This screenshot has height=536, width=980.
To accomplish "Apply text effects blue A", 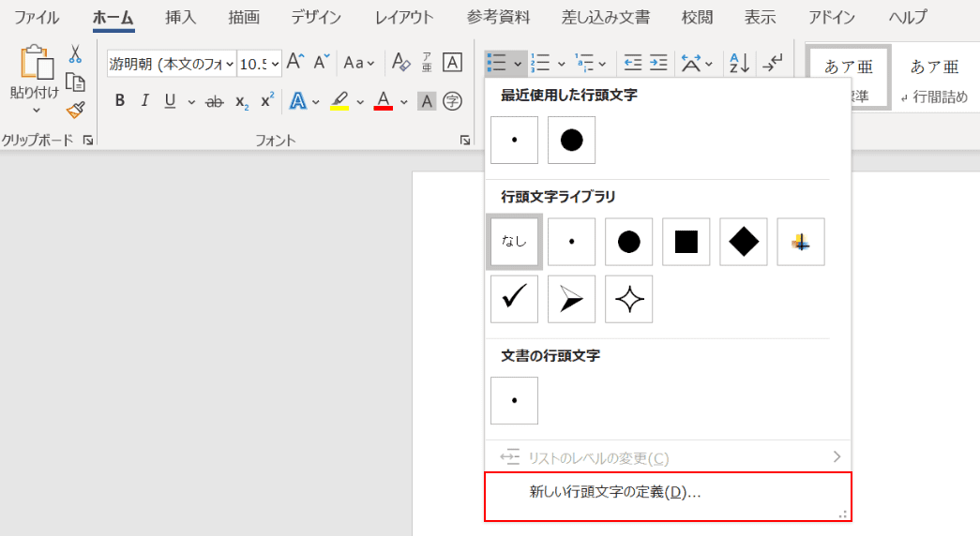I will coord(298,100).
